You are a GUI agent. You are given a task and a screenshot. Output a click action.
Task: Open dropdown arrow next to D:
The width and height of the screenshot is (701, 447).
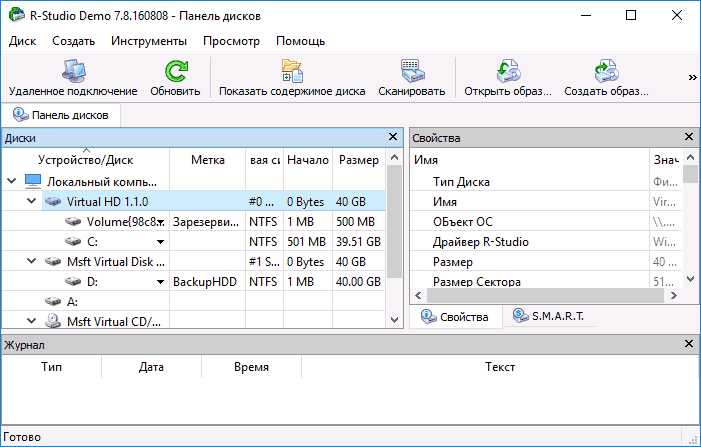[160, 282]
